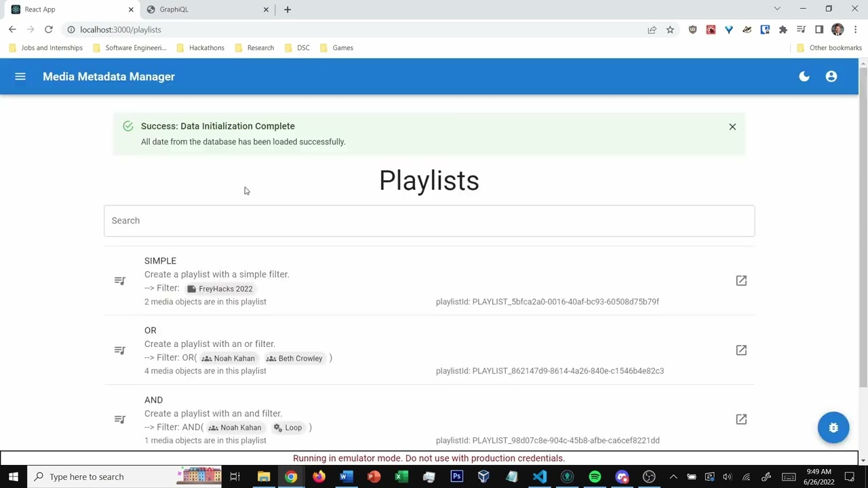This screenshot has width=868, height=488.
Task: Show hidden system tray icons
Action: (x=673, y=476)
